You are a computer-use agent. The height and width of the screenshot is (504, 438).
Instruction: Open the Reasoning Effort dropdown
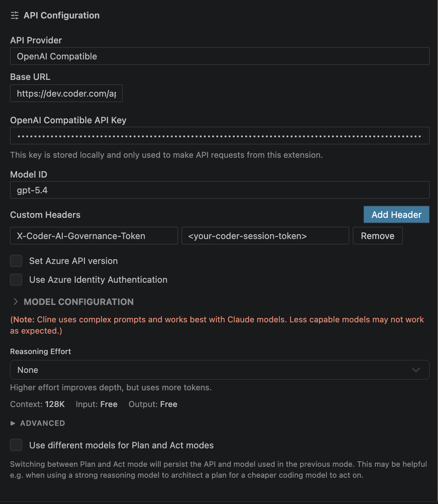coord(219,370)
